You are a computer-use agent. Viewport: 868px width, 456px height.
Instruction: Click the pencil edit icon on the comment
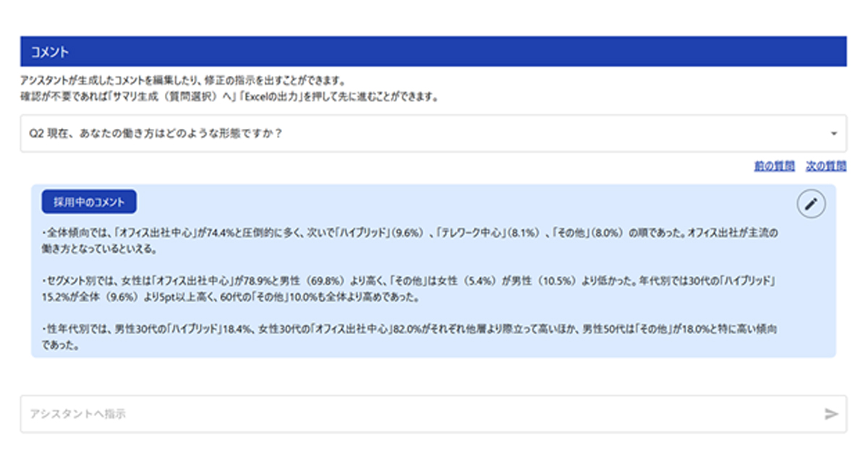click(811, 205)
